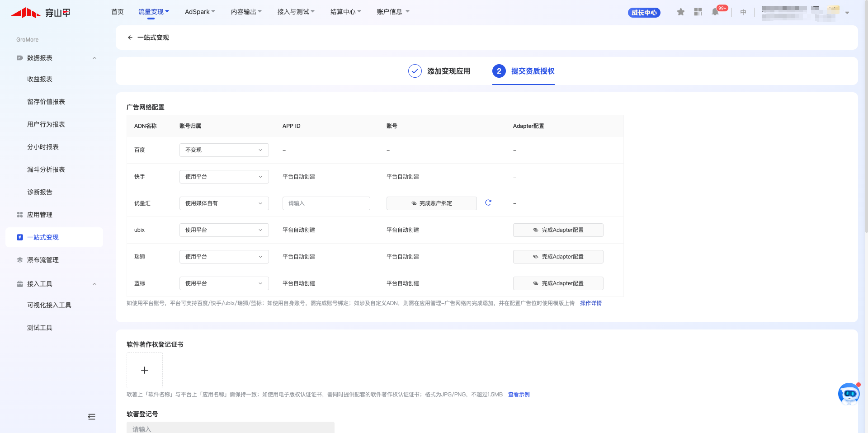Collapse the sidebar using bottom menu icon

point(92,417)
